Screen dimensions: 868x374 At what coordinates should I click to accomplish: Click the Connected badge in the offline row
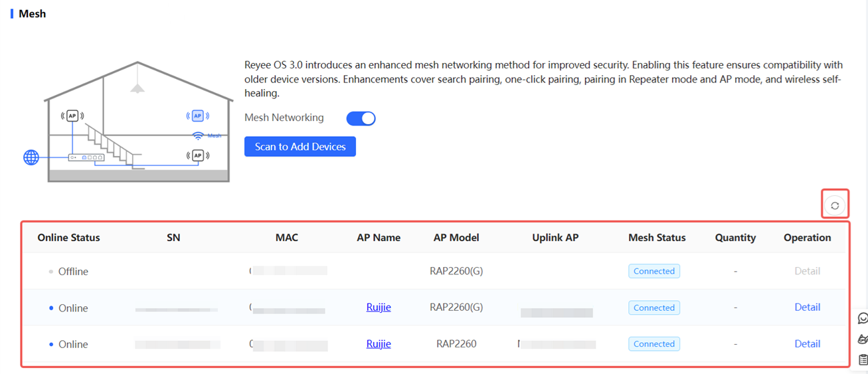[x=653, y=271]
